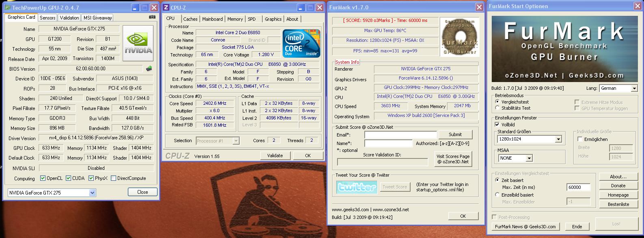This screenshot has width=644, height=238.
Task: Click the FurMark GPU Burner logo thumbnail
Action: tap(459, 37)
